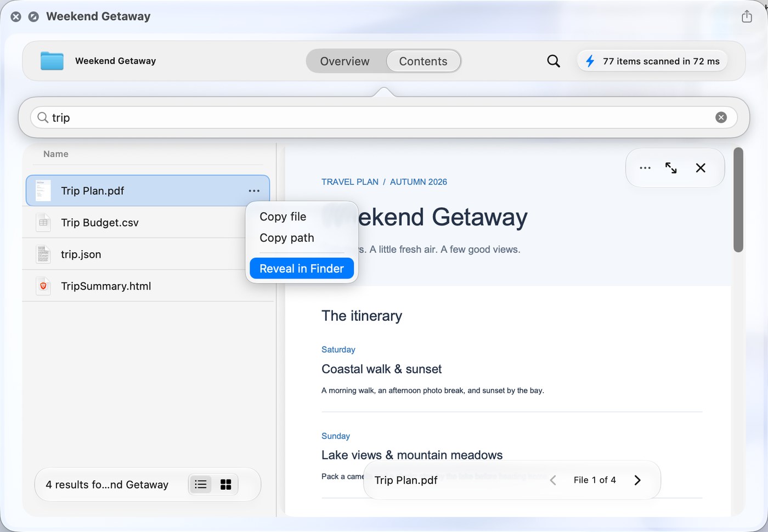Click the share icon in the title bar

pos(747,16)
